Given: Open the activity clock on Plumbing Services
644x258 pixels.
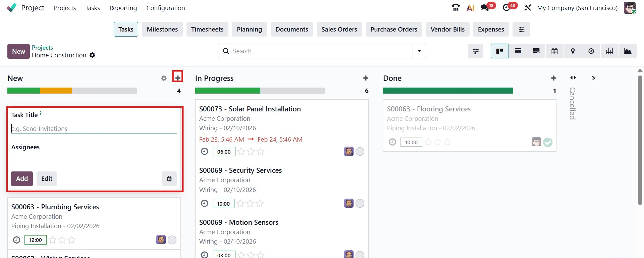Looking at the screenshot, I should coord(16,240).
